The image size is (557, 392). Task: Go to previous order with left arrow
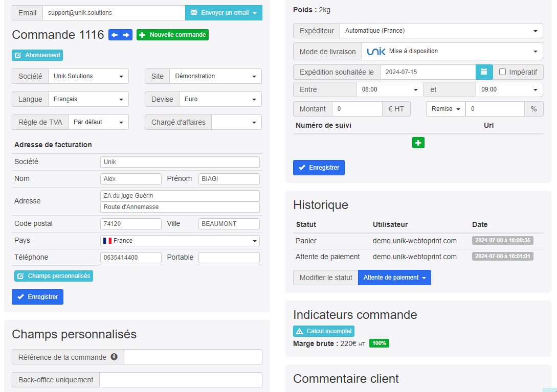[x=115, y=35]
